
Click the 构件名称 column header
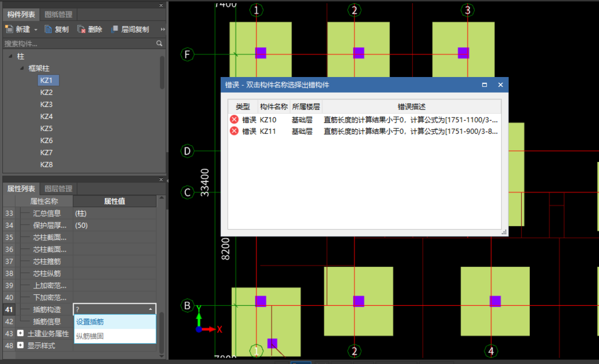coord(274,106)
